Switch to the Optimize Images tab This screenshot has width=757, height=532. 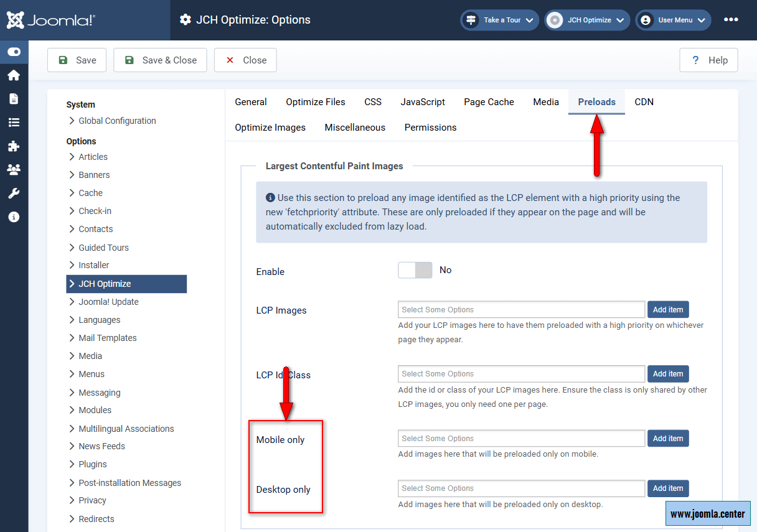(270, 128)
